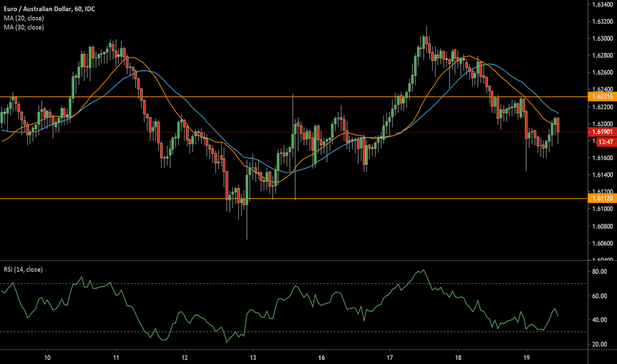
Task: Click the 80.00 level on RSI scale
Action: point(600,271)
